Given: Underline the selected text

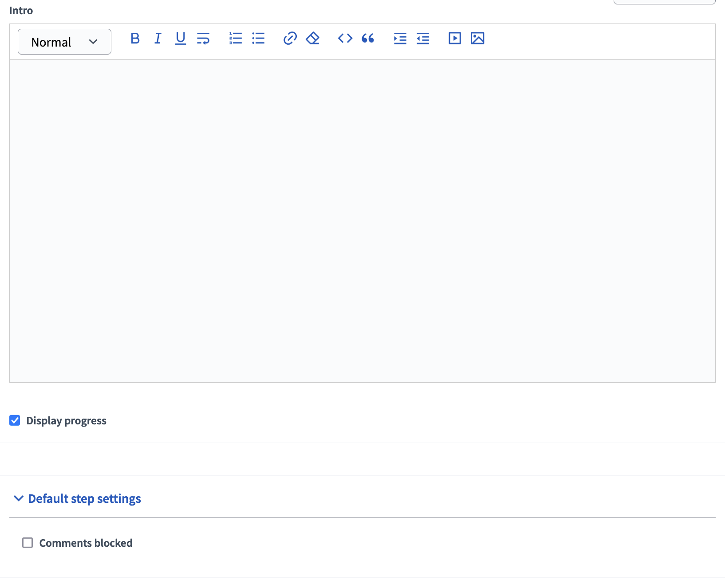Looking at the screenshot, I should (180, 39).
